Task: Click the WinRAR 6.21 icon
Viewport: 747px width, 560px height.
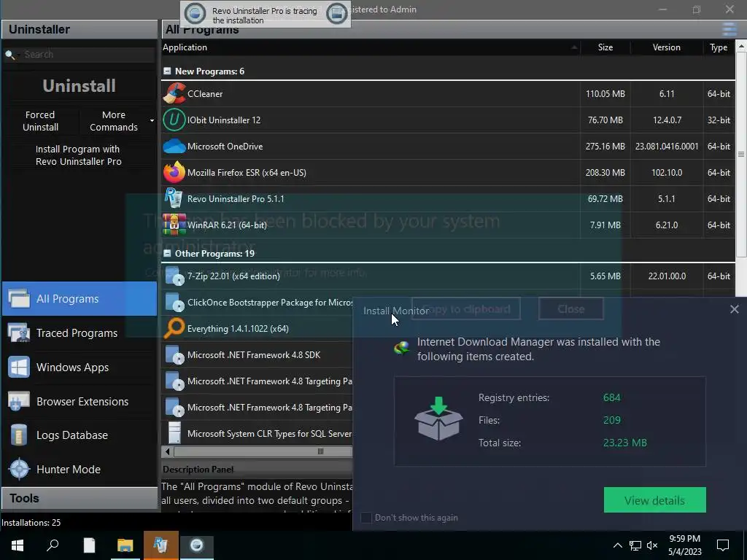Action: pos(174,225)
